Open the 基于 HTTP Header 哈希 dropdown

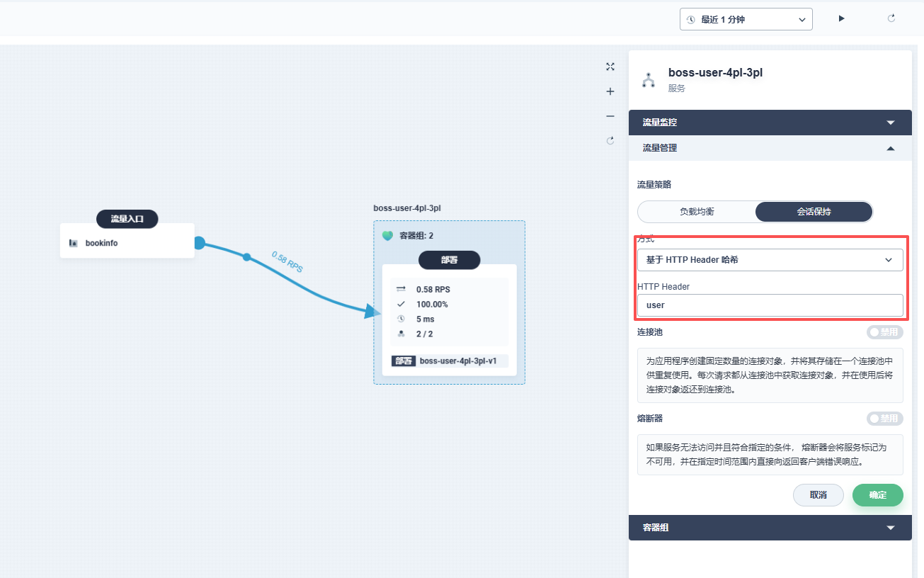point(770,260)
